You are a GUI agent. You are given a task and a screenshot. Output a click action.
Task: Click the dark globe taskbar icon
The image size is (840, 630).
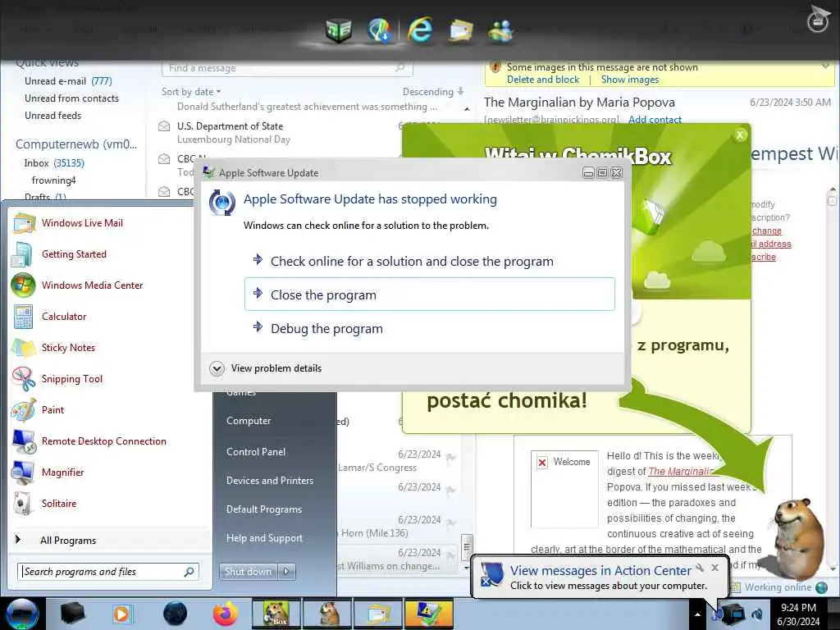[176, 614]
